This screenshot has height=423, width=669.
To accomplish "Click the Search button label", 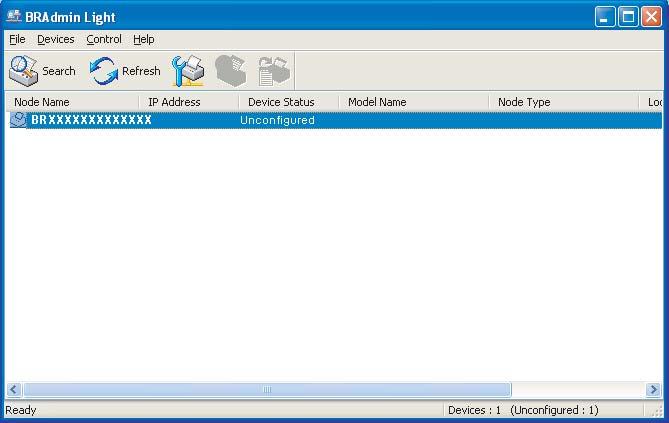I will point(58,71).
